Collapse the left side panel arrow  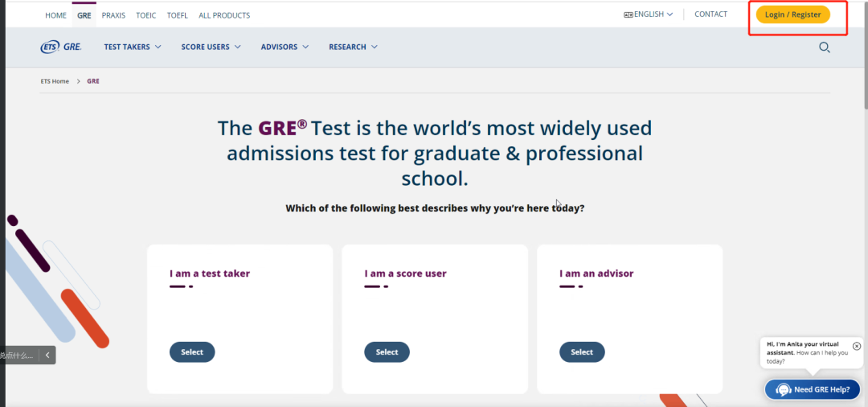(47, 355)
